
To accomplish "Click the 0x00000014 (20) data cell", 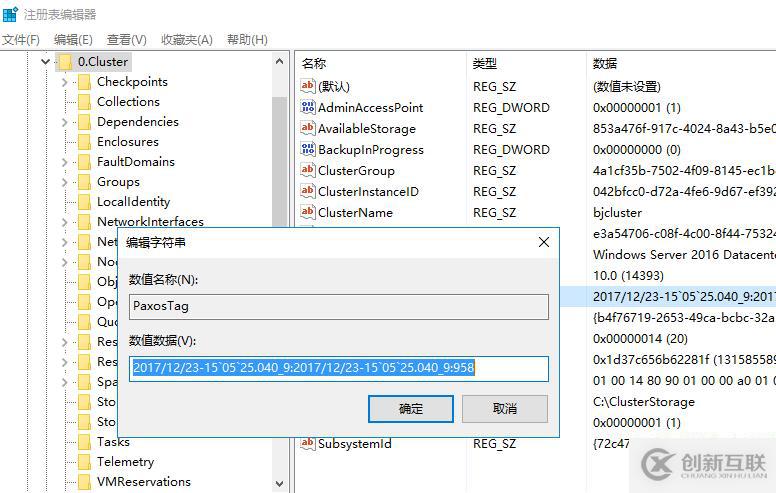I will 640,339.
